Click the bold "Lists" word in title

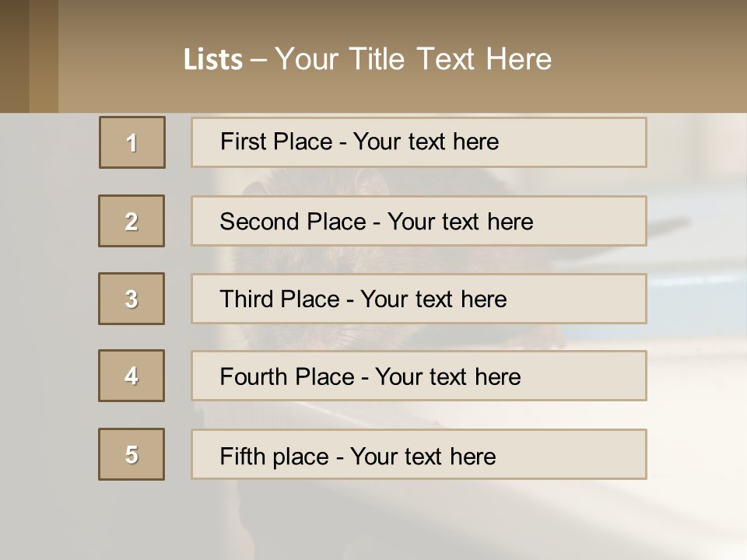tap(213, 60)
